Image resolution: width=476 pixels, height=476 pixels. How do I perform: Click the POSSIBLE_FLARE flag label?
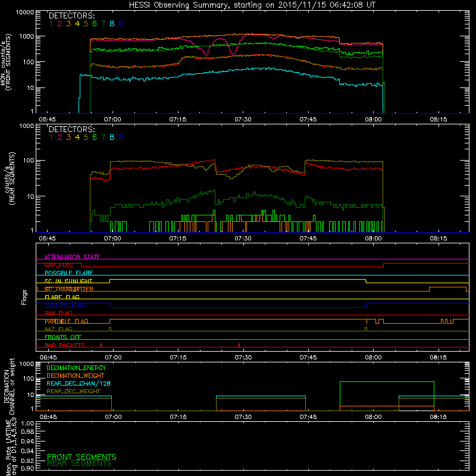[x=68, y=273]
